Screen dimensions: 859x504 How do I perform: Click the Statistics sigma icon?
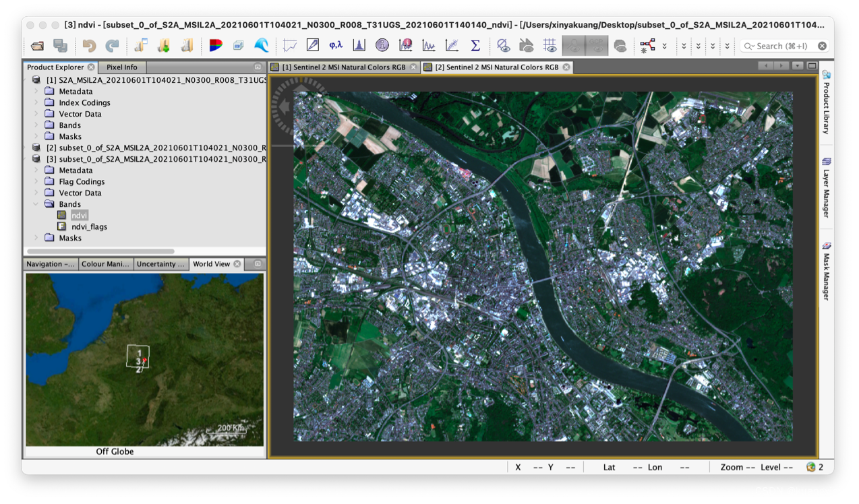pyautogui.click(x=475, y=46)
